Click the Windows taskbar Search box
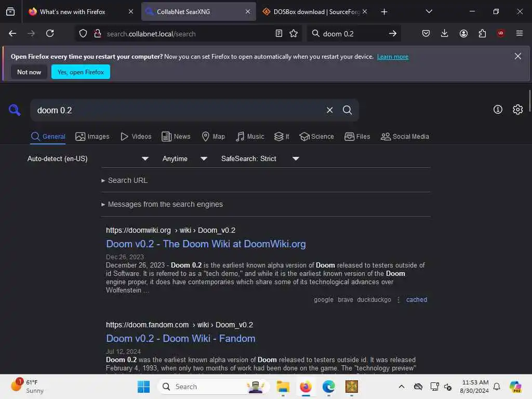The width and height of the screenshot is (532, 399). 214,387
